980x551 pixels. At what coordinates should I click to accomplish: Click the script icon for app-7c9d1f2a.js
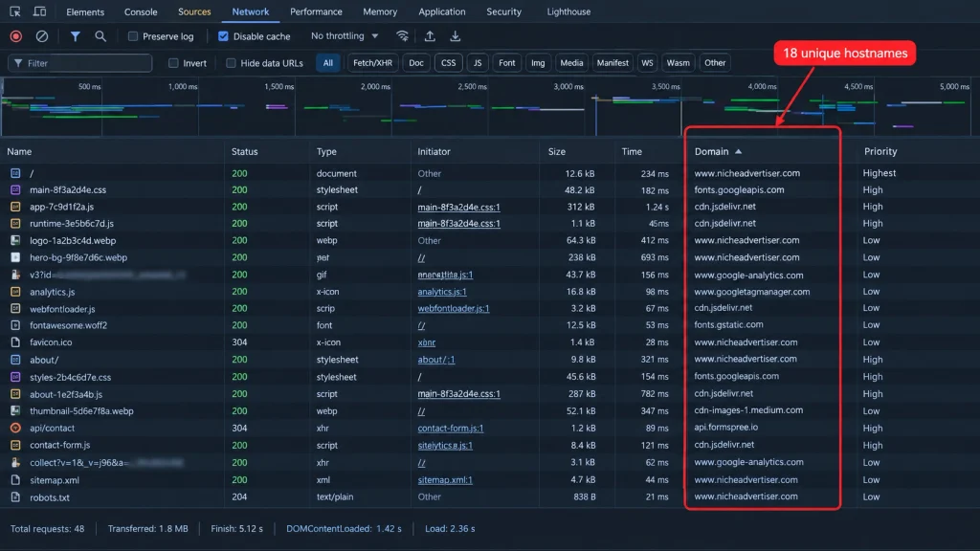(15, 207)
